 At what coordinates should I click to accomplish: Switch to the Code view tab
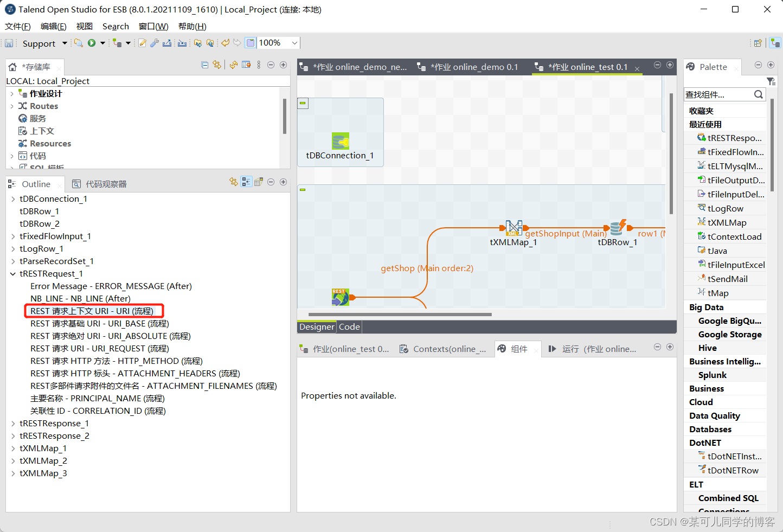(x=349, y=326)
